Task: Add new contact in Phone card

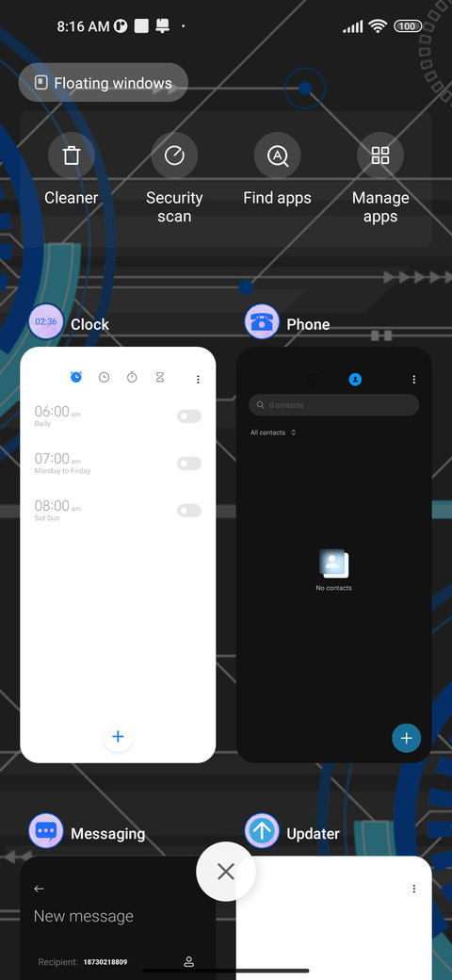Action: click(x=407, y=738)
